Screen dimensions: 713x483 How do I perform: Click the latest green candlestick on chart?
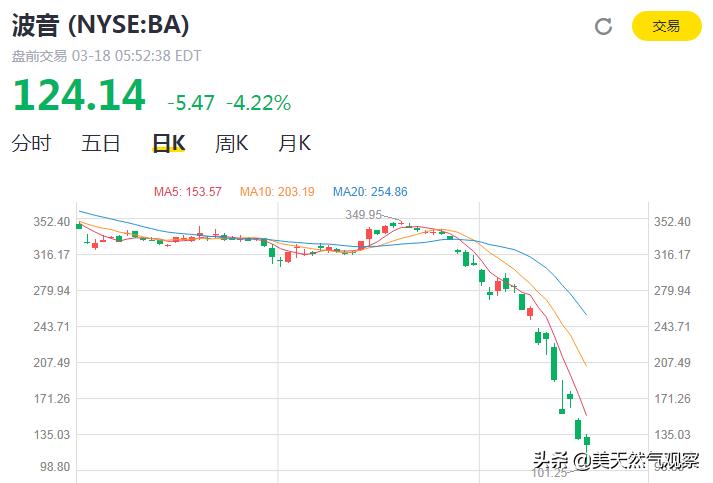587,441
